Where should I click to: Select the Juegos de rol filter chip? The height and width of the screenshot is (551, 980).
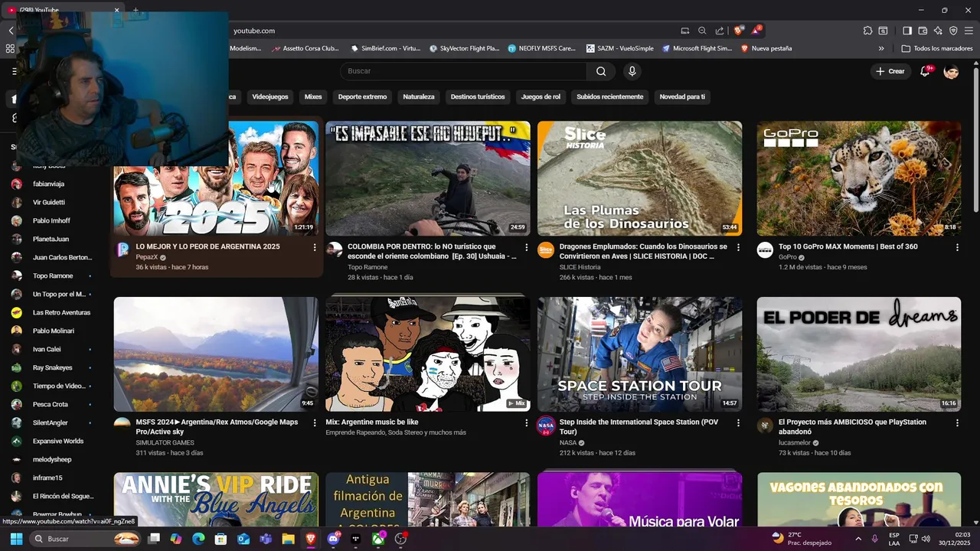click(541, 97)
